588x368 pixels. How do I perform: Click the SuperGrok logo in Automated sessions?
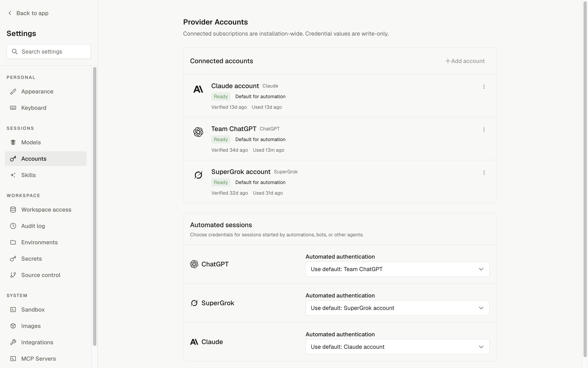[x=194, y=303]
